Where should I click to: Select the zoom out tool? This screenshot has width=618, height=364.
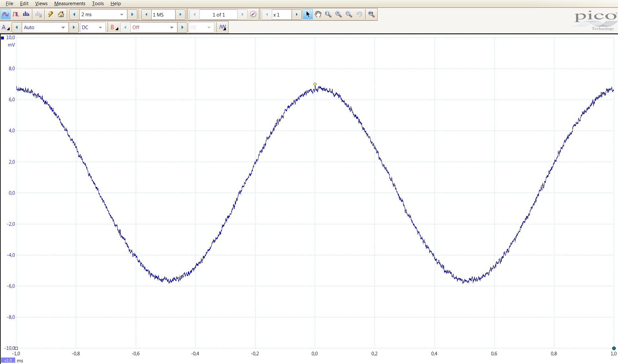(x=349, y=15)
